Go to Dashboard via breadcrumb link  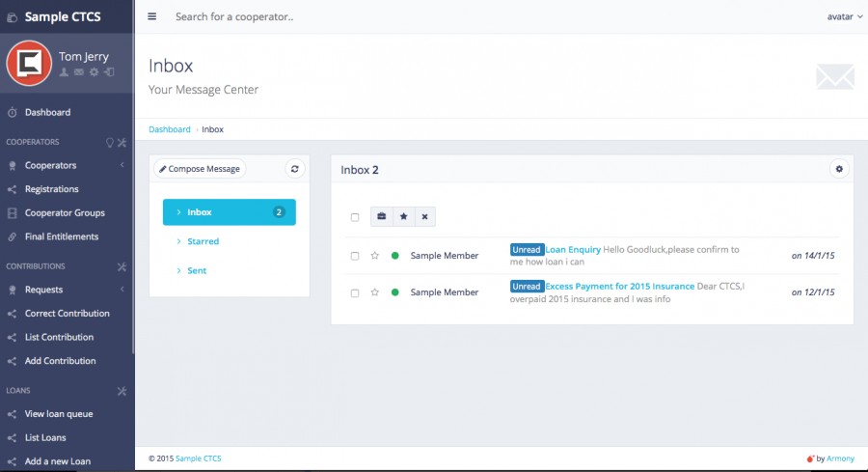(169, 129)
